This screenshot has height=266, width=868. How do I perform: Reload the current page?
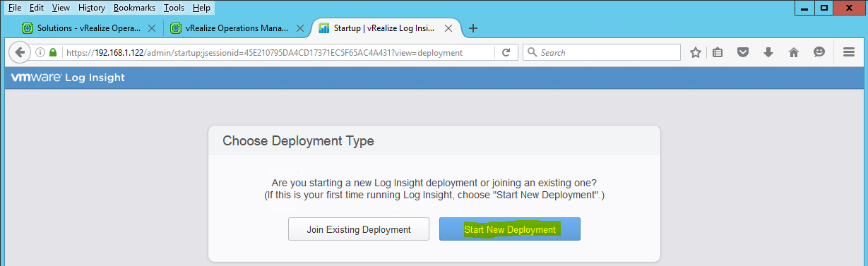(506, 52)
